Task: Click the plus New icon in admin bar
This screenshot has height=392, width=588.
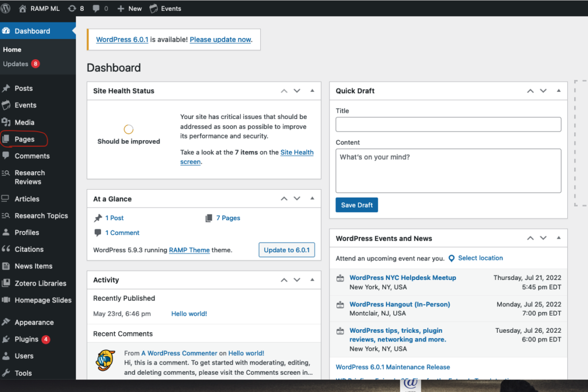Action: (121, 9)
